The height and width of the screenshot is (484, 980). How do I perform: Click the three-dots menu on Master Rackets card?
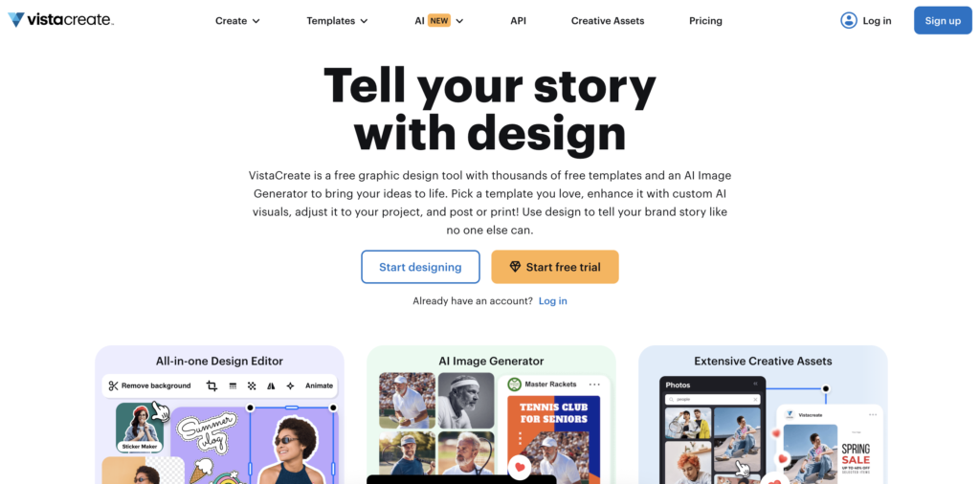[x=594, y=385]
